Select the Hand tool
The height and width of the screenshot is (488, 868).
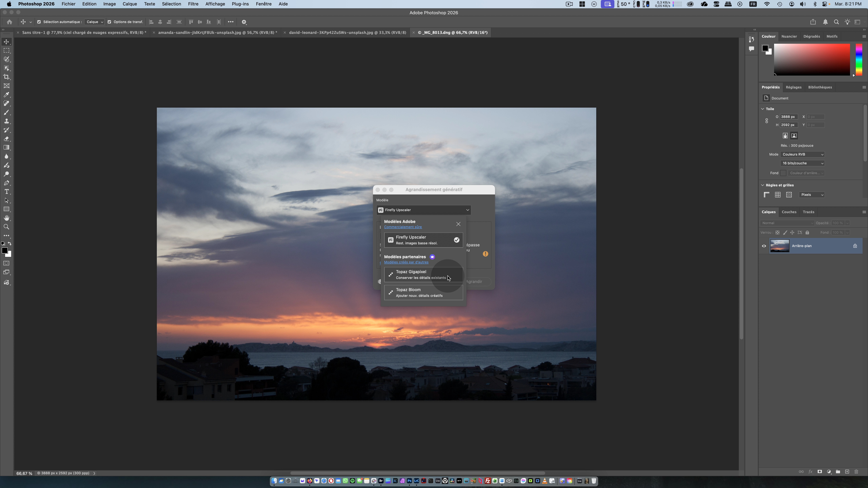(x=6, y=218)
